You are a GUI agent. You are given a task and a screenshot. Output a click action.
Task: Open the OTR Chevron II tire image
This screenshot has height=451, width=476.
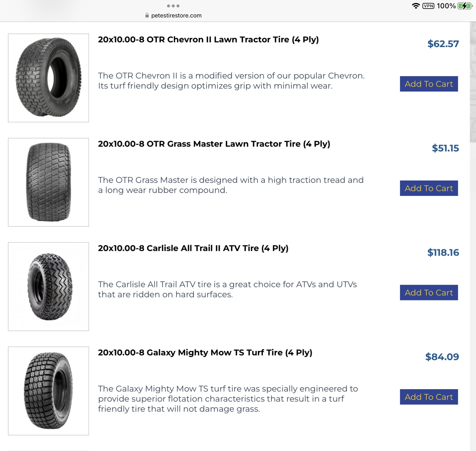(48, 78)
